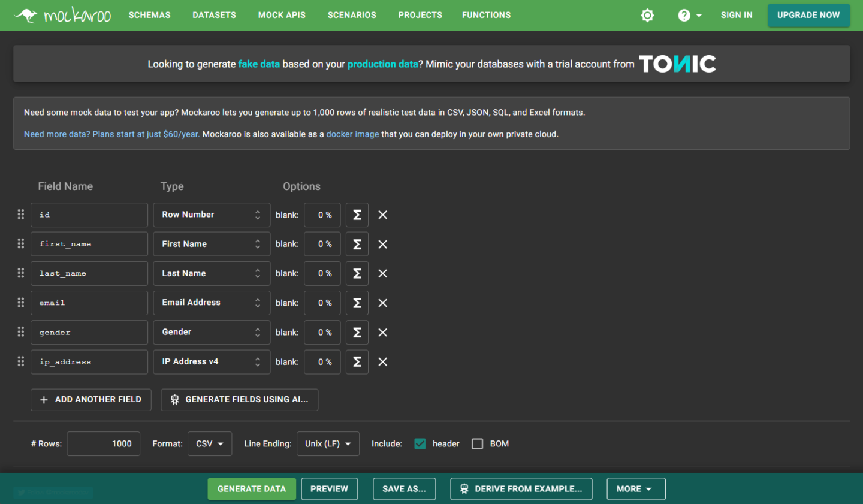Expand the MORE button menu
This screenshot has width=863, height=504.
636,489
